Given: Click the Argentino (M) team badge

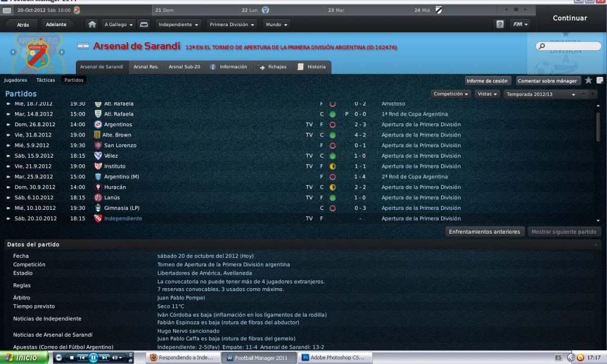Looking at the screenshot, I should (98, 177).
